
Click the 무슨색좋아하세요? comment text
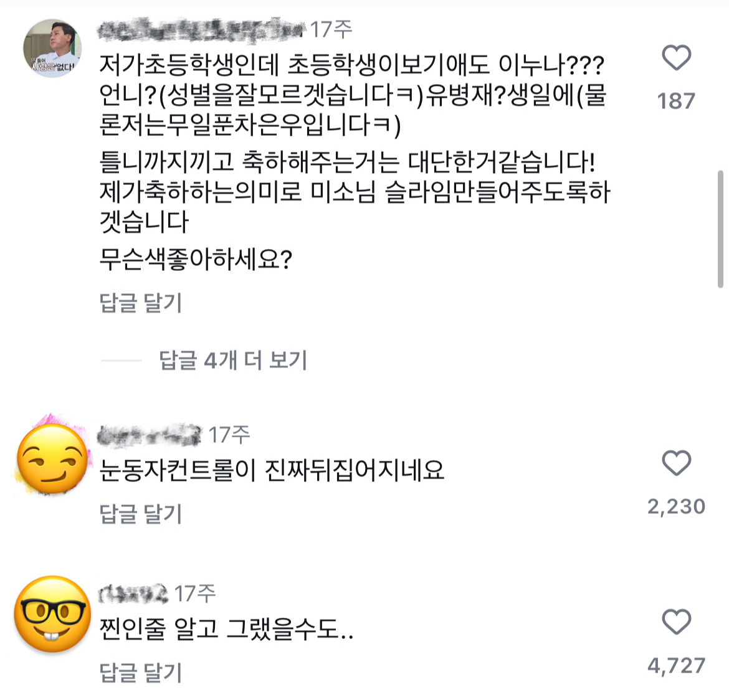click(x=196, y=258)
